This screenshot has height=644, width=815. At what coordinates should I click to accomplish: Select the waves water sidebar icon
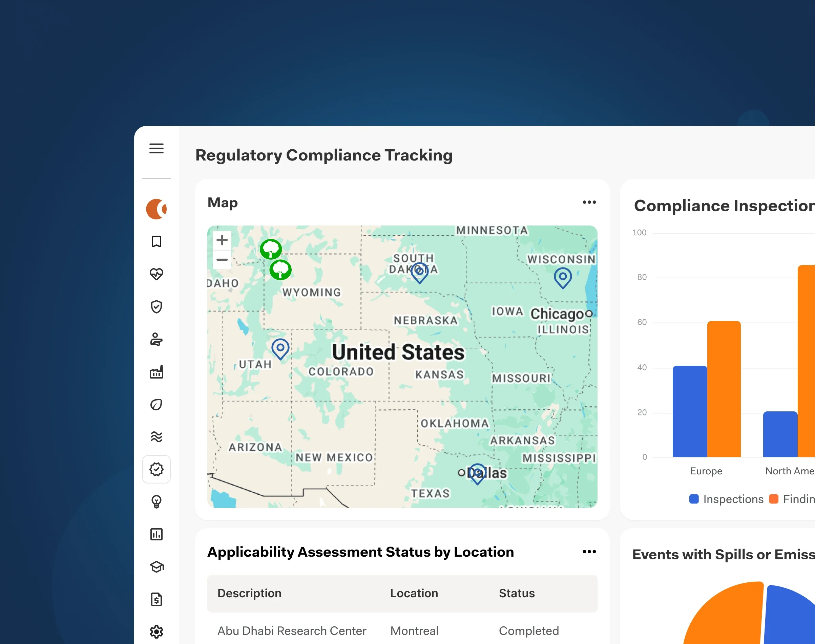coord(156,437)
